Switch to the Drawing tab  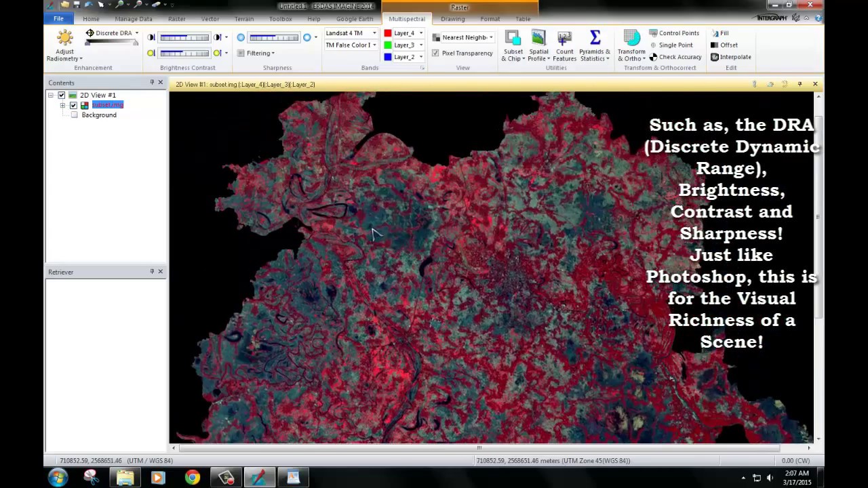(453, 19)
